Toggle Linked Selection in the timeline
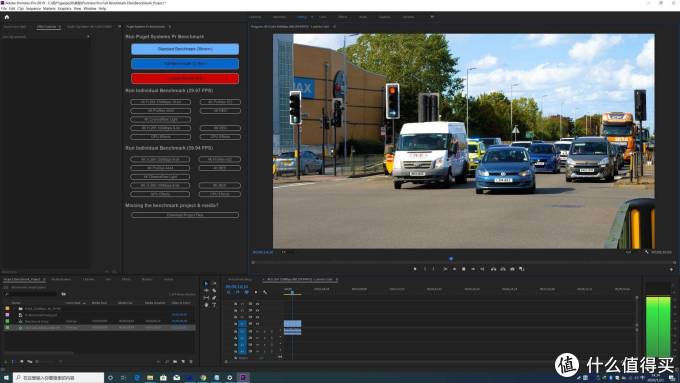Viewport: 680px width, 383px height. [246, 292]
